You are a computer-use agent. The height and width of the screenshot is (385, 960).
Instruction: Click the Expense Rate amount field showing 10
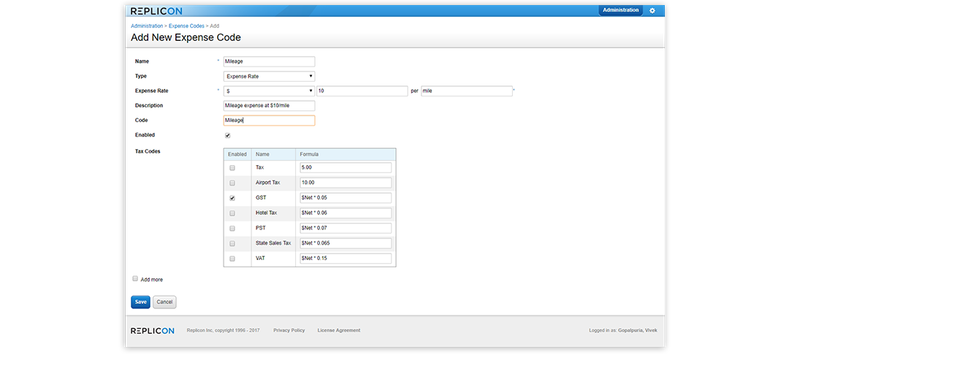pyautogui.click(x=362, y=91)
